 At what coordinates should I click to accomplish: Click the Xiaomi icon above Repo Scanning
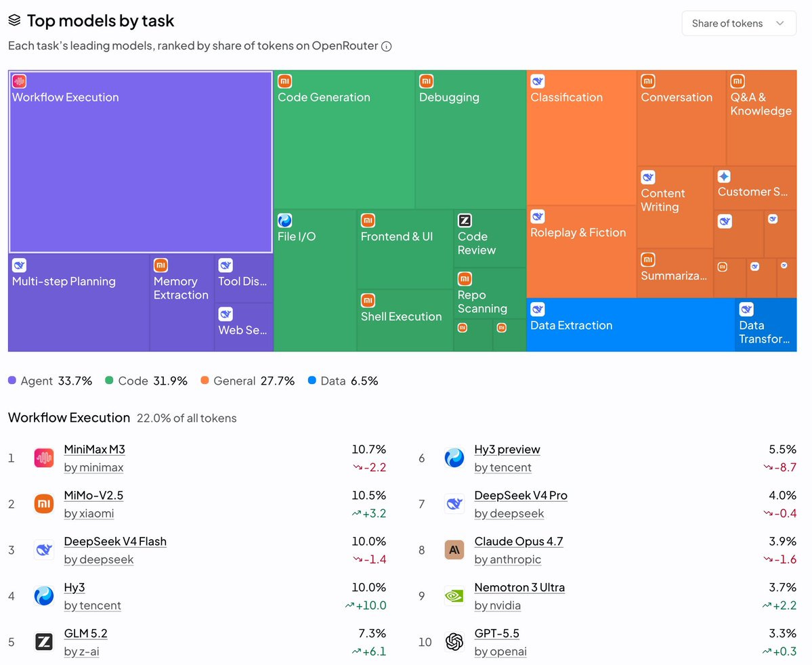tap(465, 278)
